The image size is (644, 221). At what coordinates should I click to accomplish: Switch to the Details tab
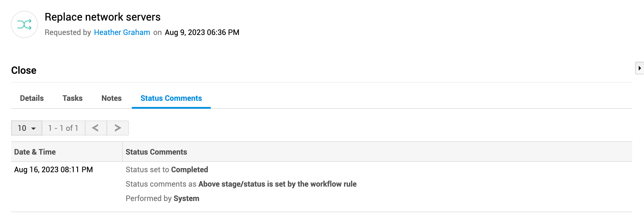click(32, 98)
